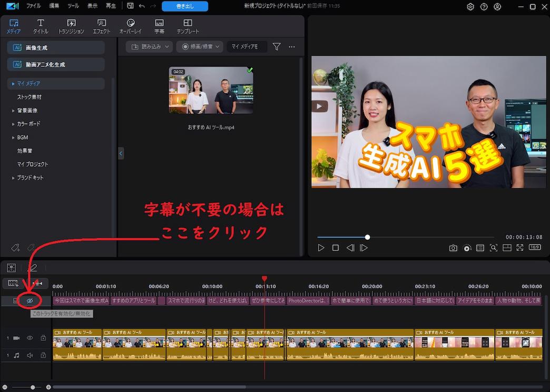Viewport: 550px width, 392px height.
Task: Open the help question mark icon
Action: tap(484, 7)
